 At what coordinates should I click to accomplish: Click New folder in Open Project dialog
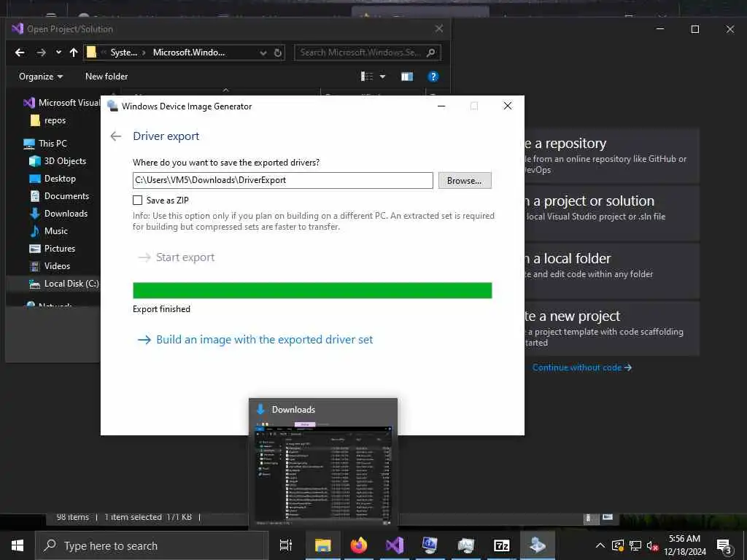click(x=107, y=77)
